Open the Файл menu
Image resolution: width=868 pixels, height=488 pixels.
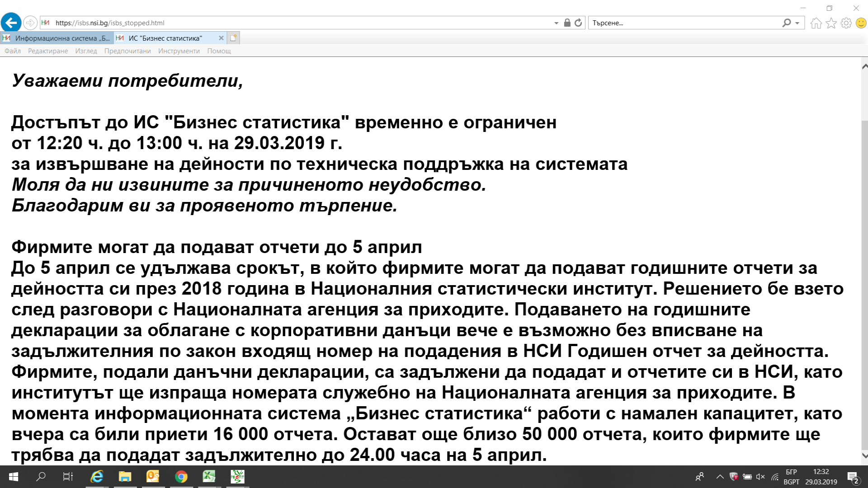[13, 51]
